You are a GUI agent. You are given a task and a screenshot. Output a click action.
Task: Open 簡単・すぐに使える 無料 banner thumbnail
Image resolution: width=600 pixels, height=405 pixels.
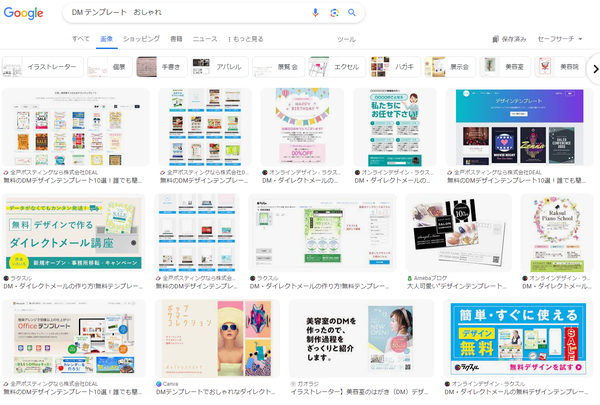518,338
